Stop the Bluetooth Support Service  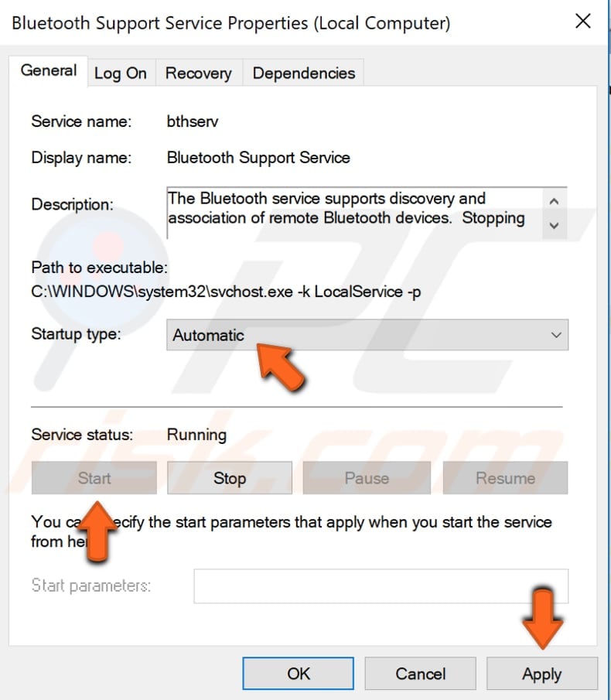[229, 477]
